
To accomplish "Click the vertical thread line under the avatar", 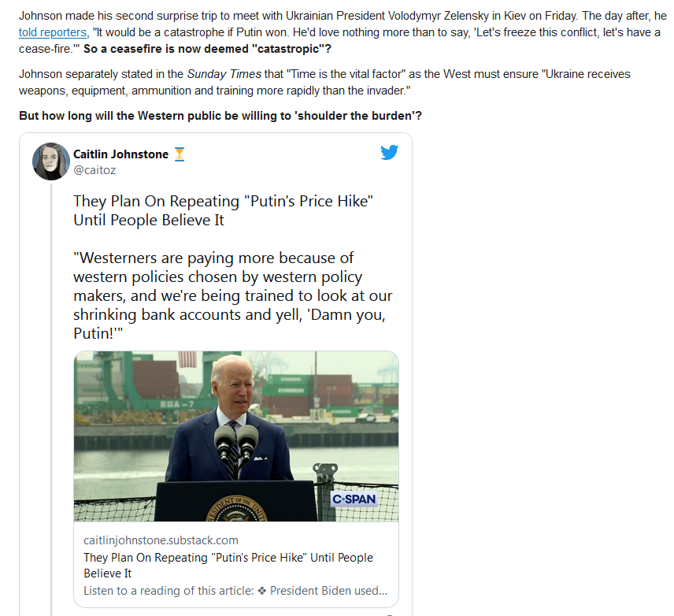I will tap(51, 399).
